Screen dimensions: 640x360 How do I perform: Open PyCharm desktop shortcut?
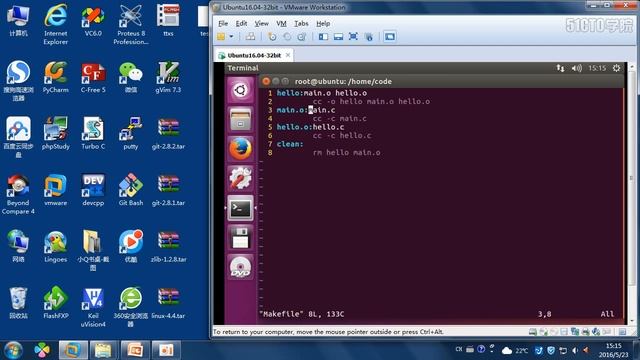56,77
